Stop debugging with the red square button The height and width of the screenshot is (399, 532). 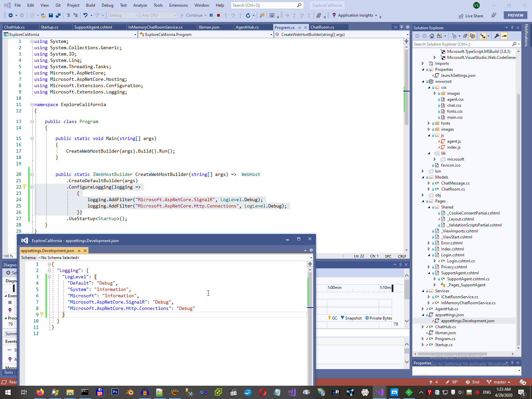tap(218, 15)
